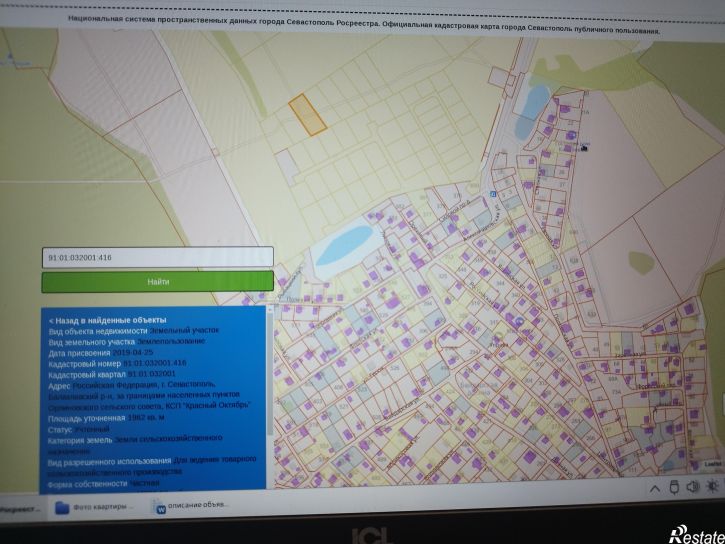Click the Leaflet attribution link
The width and height of the screenshot is (725, 544).
point(712,463)
